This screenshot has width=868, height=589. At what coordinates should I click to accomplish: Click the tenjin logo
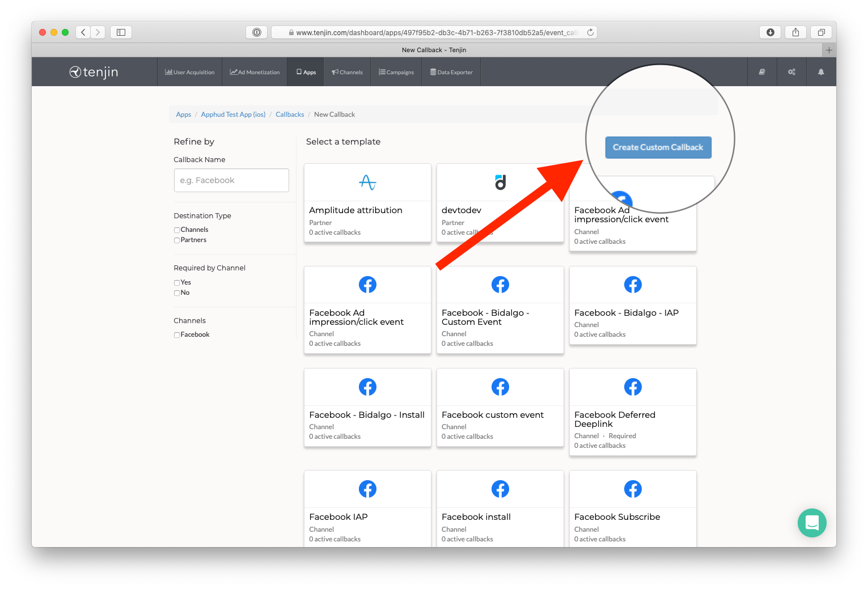point(94,72)
